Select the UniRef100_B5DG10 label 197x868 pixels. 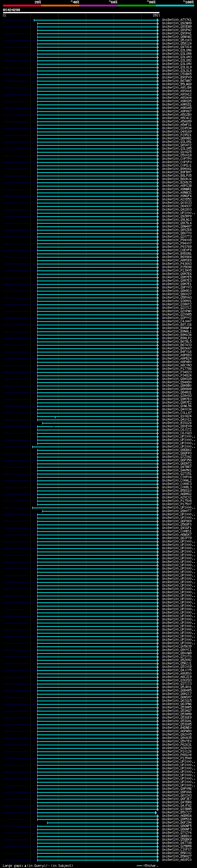176,491
